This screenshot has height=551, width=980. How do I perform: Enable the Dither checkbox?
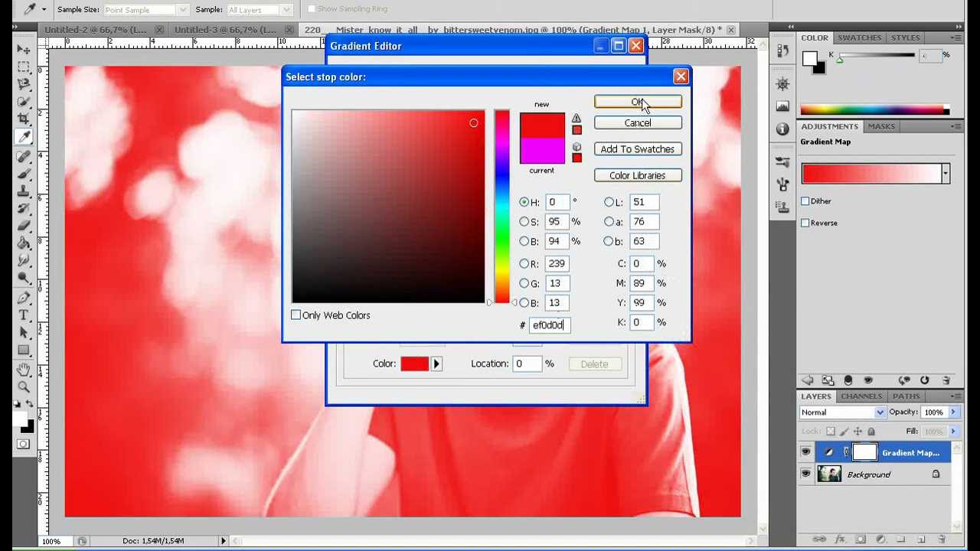click(805, 201)
